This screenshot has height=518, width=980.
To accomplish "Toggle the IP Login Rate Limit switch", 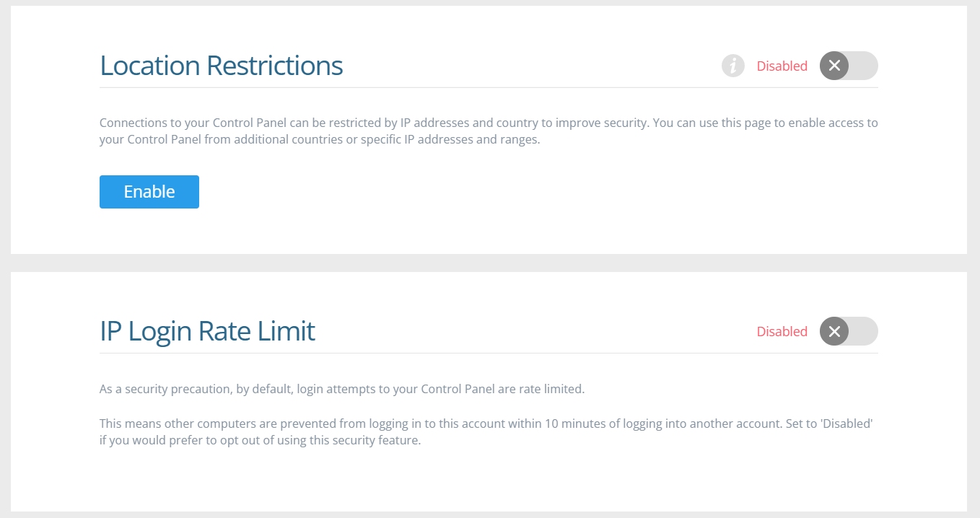I will (x=849, y=331).
